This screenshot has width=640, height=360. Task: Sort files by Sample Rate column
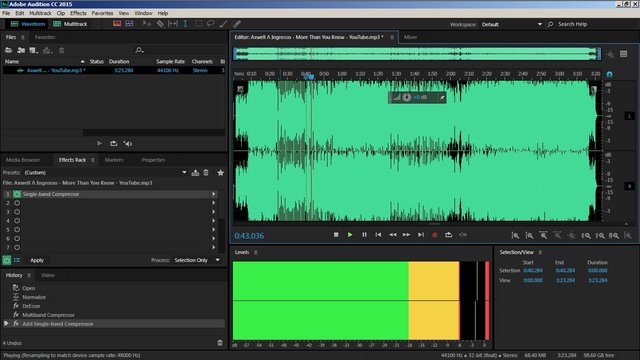coord(170,61)
